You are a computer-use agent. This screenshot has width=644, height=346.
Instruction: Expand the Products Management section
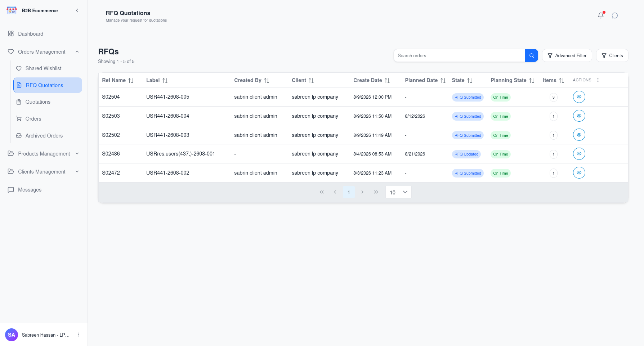pyautogui.click(x=44, y=154)
